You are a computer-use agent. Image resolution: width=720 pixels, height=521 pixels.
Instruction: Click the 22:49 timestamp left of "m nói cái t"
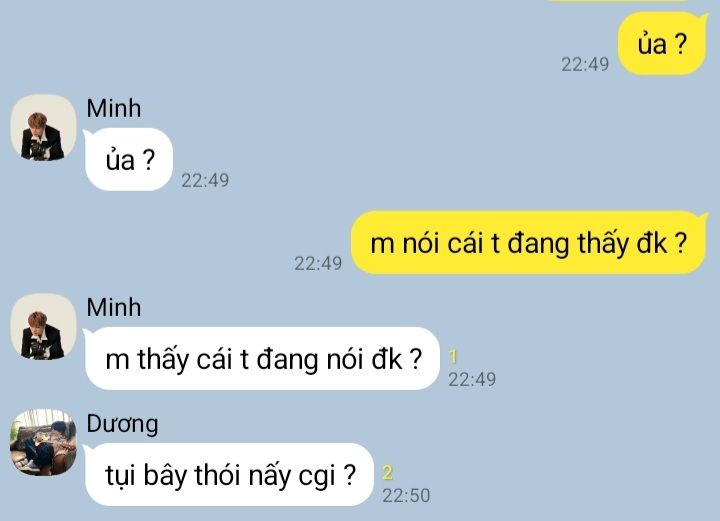tap(318, 263)
